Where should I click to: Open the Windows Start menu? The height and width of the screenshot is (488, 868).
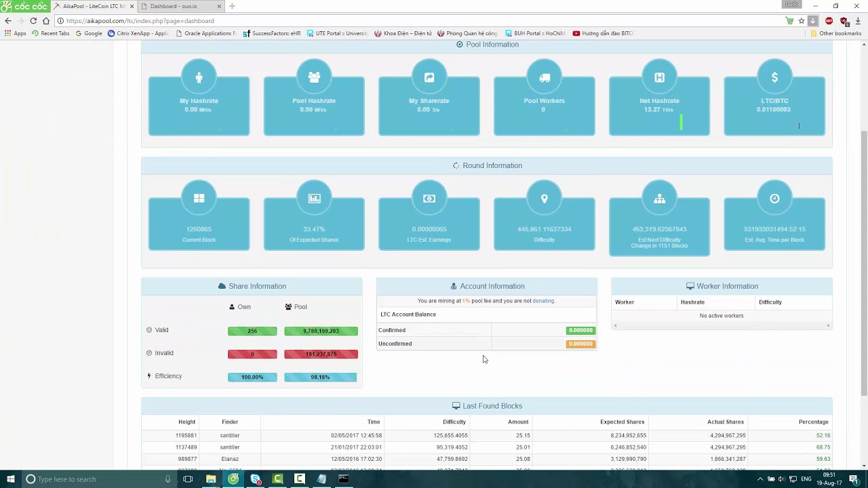[10, 479]
